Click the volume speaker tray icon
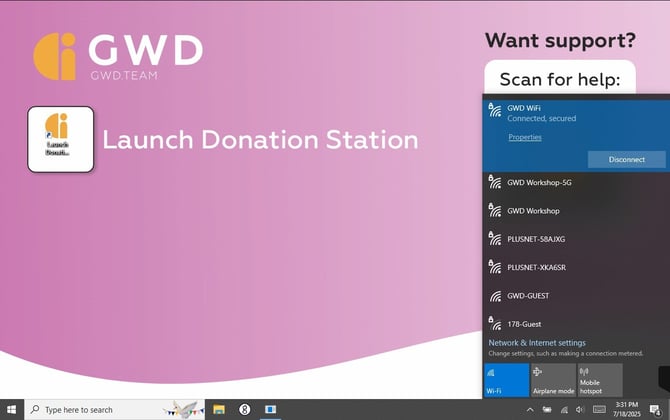 coord(580,410)
